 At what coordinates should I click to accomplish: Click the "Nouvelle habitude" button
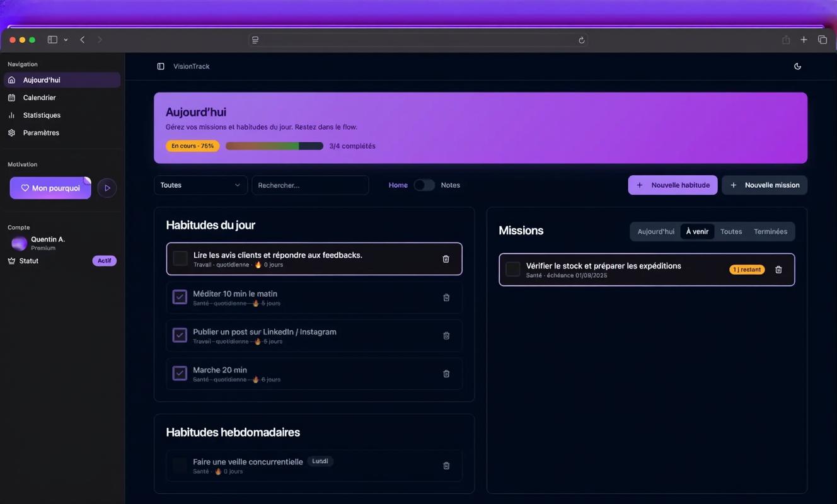coord(672,185)
